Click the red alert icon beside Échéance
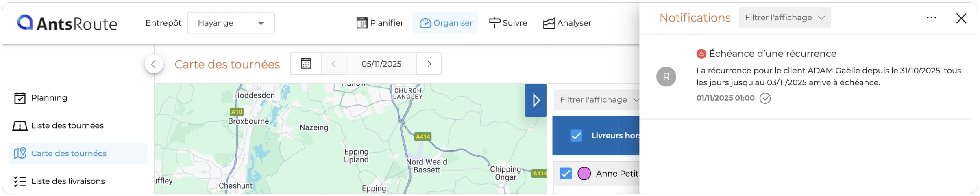This screenshot has width=980, height=196. pos(701,54)
